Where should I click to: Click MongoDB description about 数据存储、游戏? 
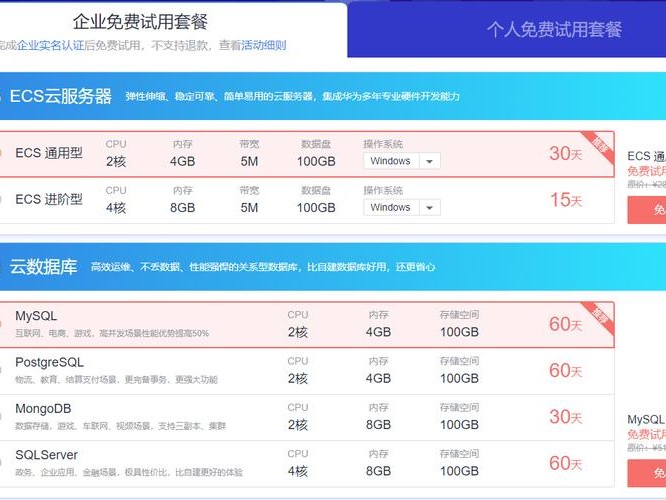point(121,426)
